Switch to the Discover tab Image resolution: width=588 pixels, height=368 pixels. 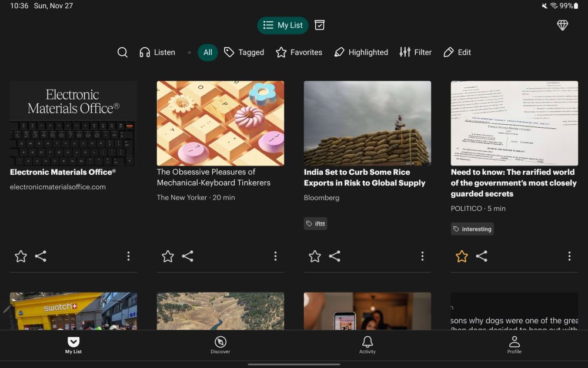pyautogui.click(x=220, y=345)
